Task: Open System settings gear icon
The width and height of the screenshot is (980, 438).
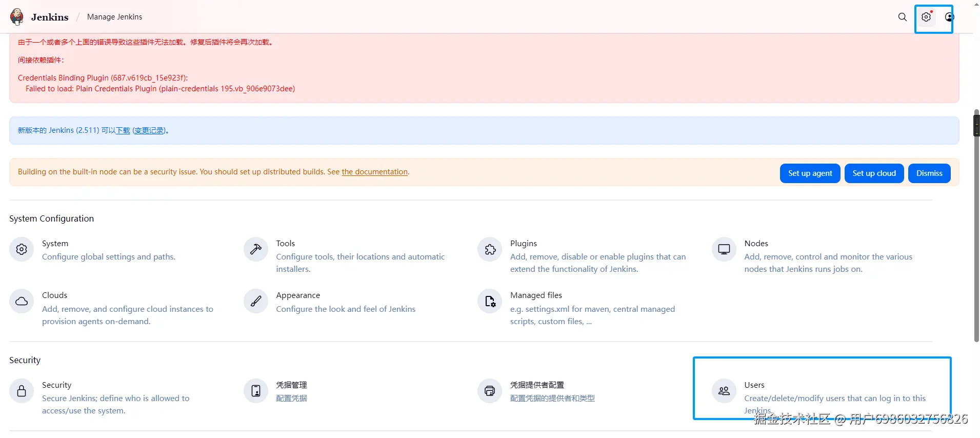Action: coord(22,249)
